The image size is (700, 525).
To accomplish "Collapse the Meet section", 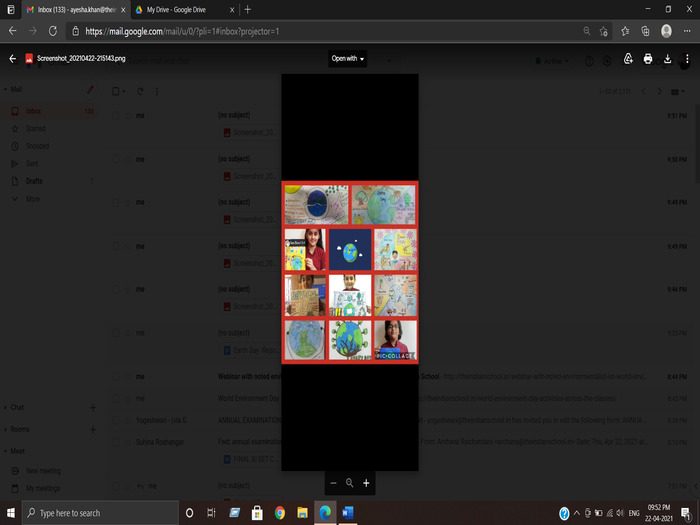I will (x=15, y=451).
